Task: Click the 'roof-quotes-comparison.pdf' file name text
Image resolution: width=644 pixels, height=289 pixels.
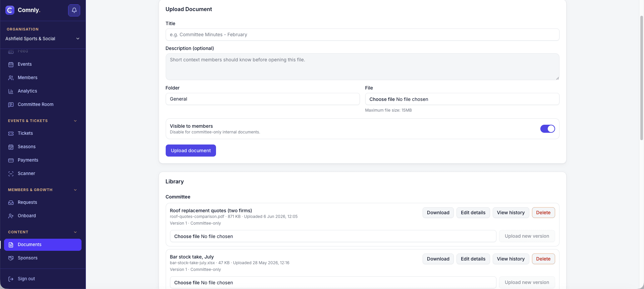Action: point(197,217)
